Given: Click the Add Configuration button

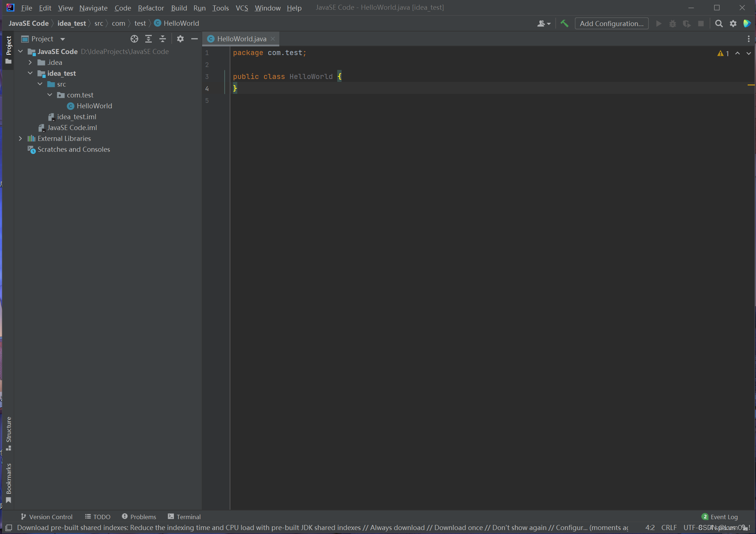Looking at the screenshot, I should pyautogui.click(x=613, y=23).
